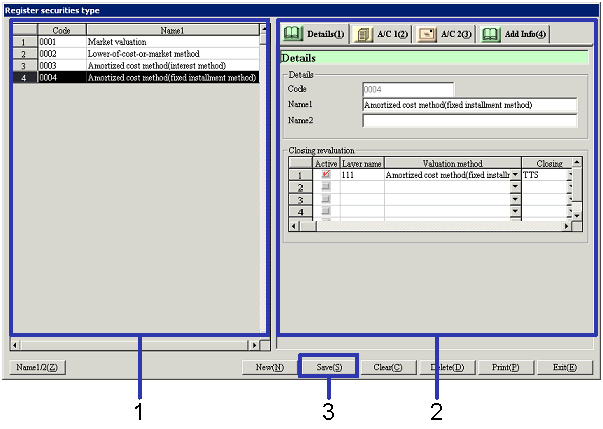Open the Details(1) tab
The height and width of the screenshot is (429, 603).
pos(315,34)
